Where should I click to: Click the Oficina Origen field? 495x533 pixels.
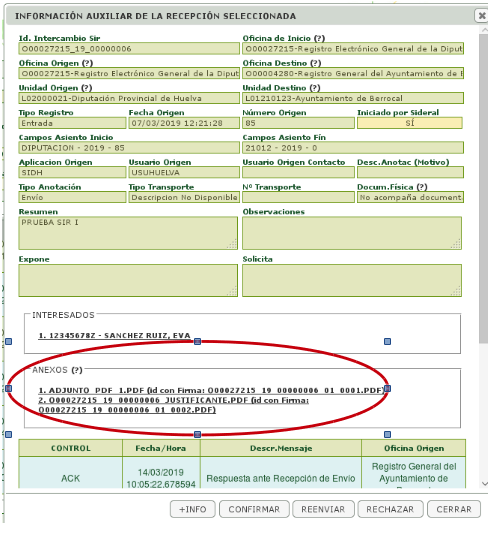coord(129,73)
